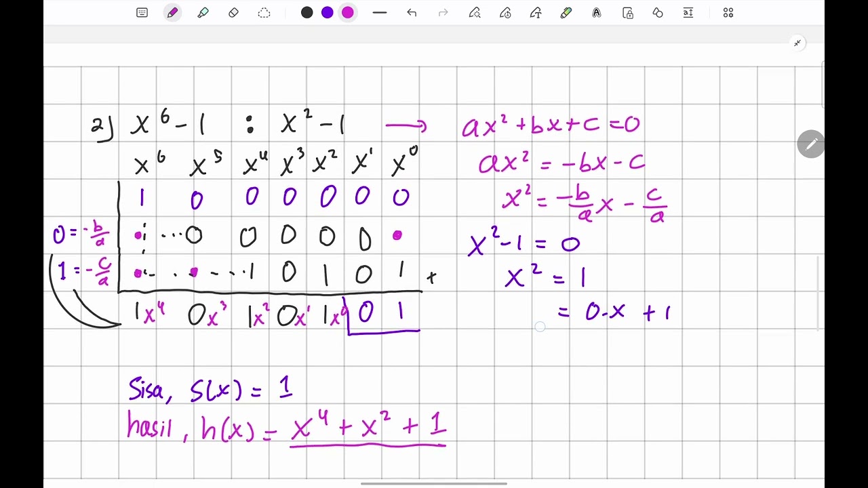The image size is (868, 488).
Task: Tap the floating grey pencil button
Action: click(x=810, y=144)
